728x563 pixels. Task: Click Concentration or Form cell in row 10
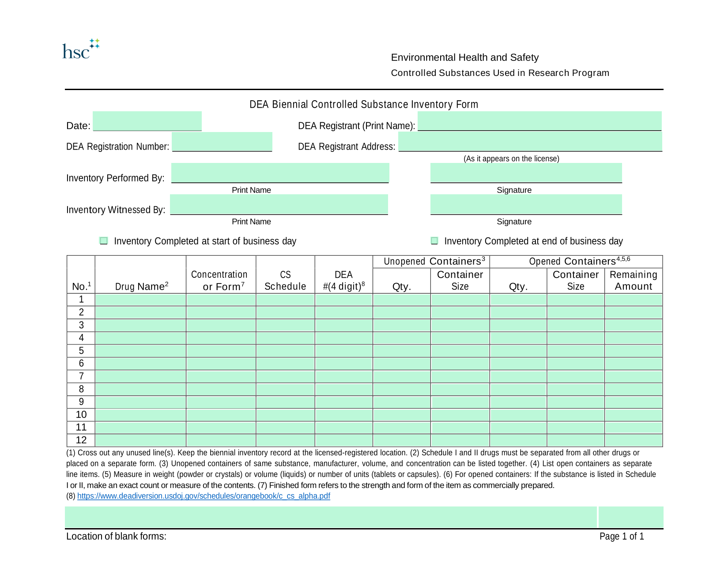(x=221, y=415)
